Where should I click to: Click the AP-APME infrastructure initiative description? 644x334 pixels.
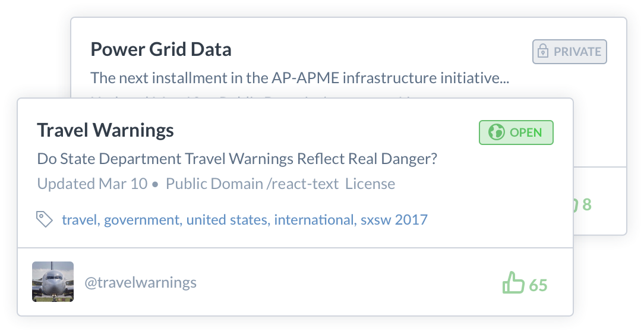pyautogui.click(x=299, y=78)
